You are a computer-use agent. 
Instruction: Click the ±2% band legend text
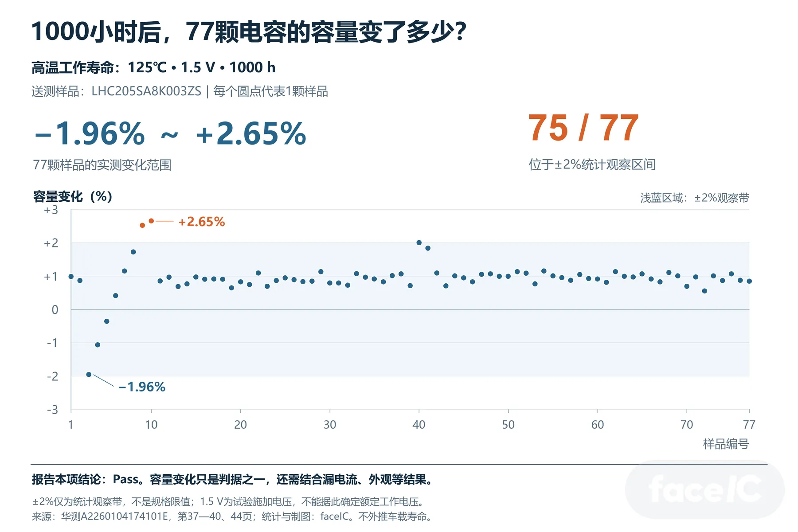(695, 198)
